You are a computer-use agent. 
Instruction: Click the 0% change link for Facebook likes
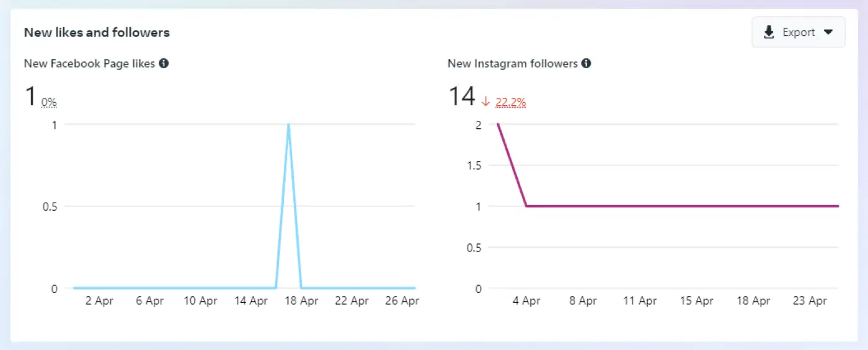pyautogui.click(x=49, y=102)
